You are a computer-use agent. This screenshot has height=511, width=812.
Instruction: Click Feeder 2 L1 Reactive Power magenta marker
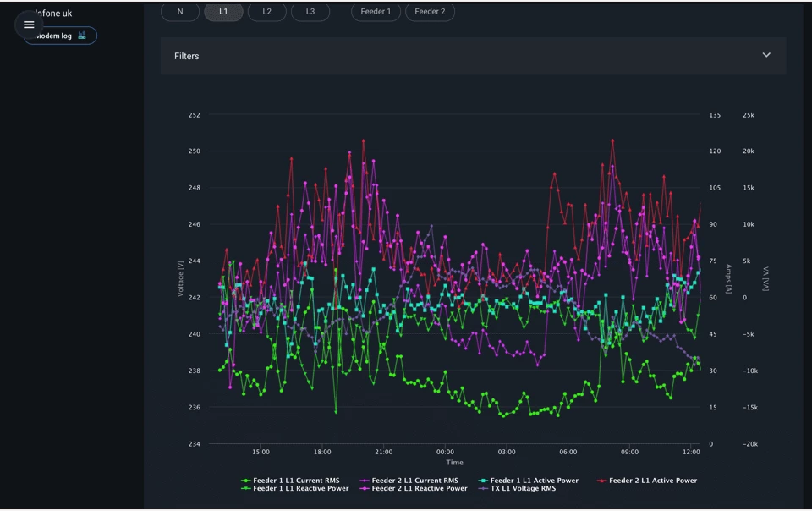(365, 489)
